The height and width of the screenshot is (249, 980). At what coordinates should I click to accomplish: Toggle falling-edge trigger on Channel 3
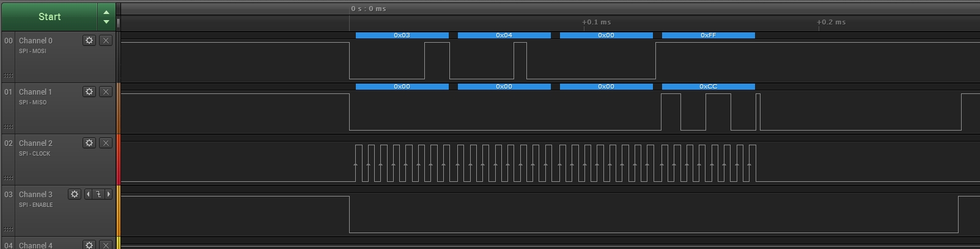coord(98,194)
